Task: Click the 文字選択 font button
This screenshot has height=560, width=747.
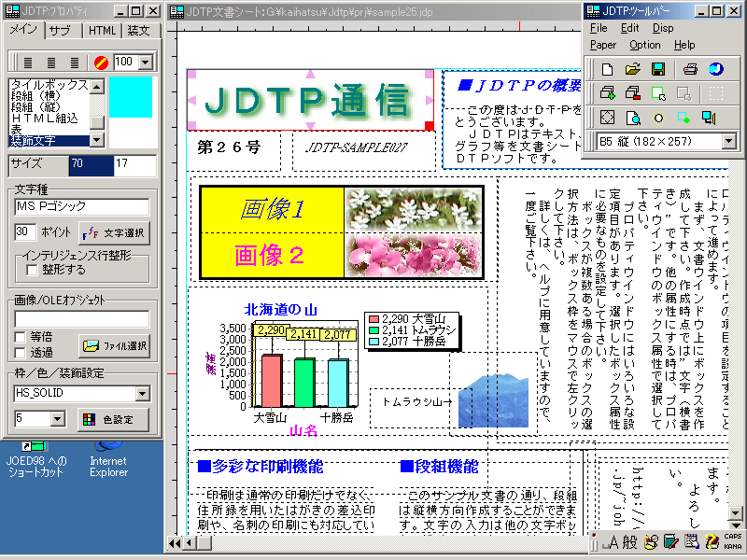Action: tap(114, 232)
